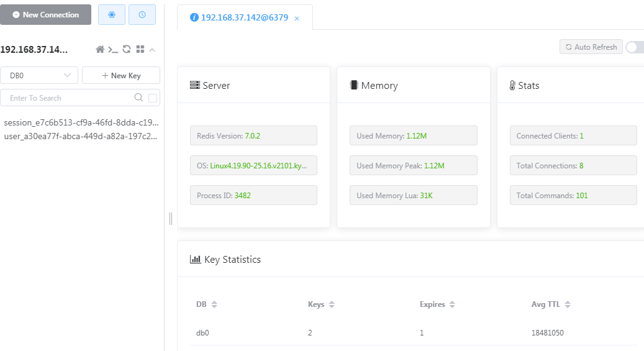Click the search magnifier icon

pos(139,98)
